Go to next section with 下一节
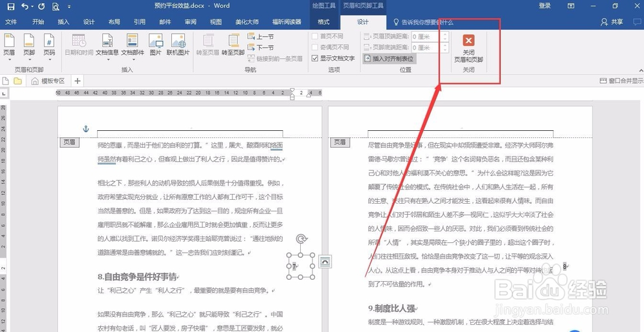The height and width of the screenshot is (332, 644). point(261,48)
